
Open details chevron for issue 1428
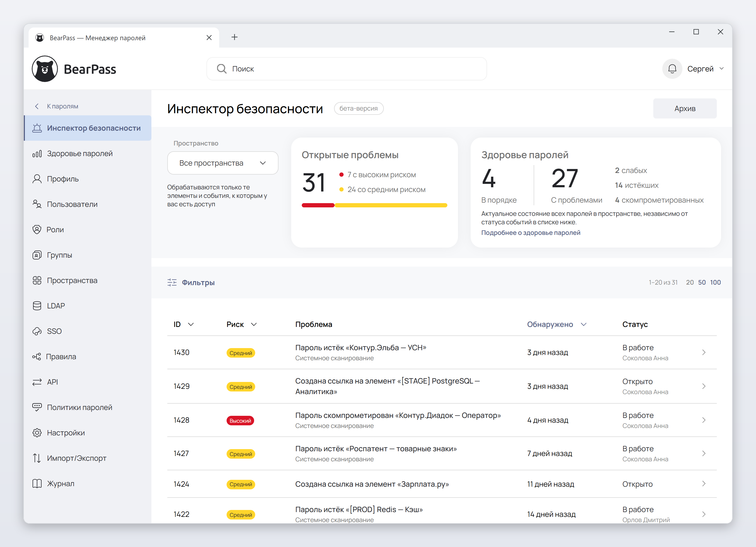704,420
